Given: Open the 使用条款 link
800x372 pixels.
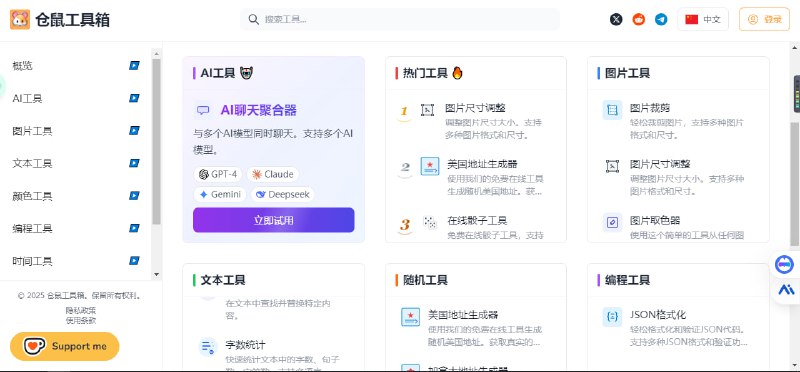Looking at the screenshot, I should (81, 320).
